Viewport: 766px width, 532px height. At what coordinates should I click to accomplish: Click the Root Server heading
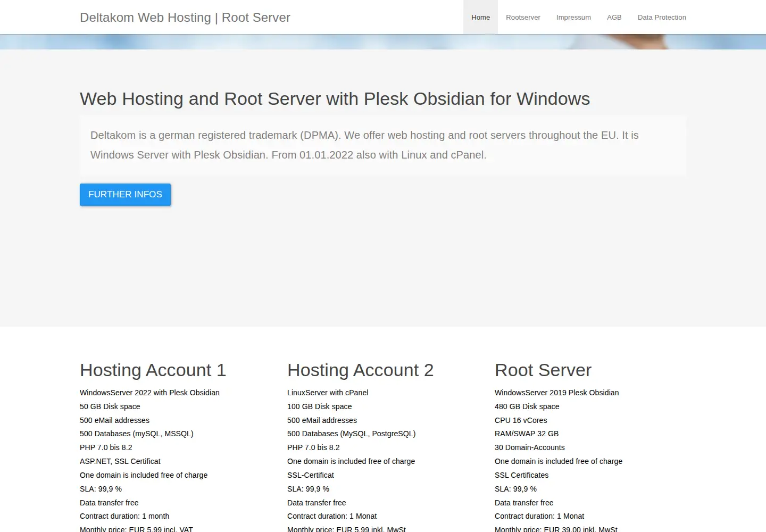[543, 370]
